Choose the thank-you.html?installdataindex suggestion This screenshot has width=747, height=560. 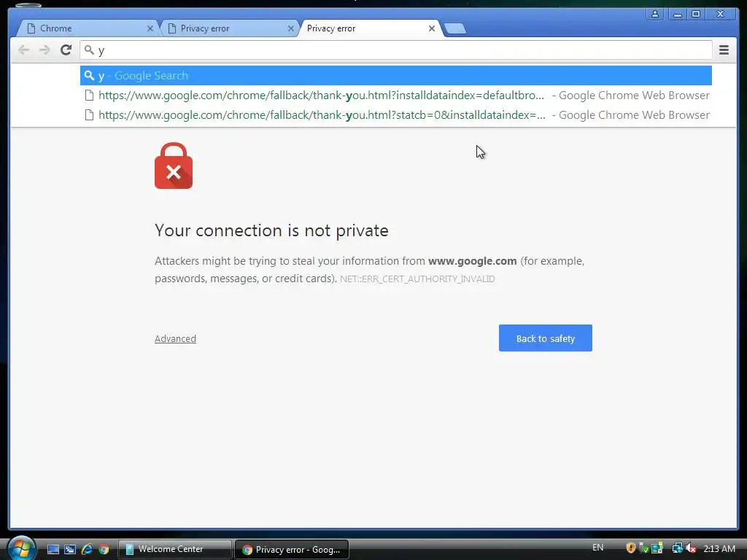(x=396, y=96)
